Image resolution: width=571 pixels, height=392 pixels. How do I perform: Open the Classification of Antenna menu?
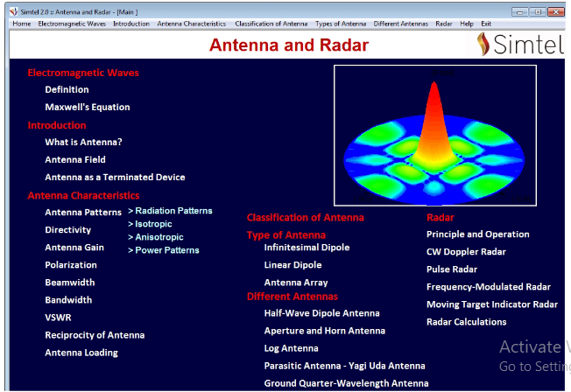(271, 24)
